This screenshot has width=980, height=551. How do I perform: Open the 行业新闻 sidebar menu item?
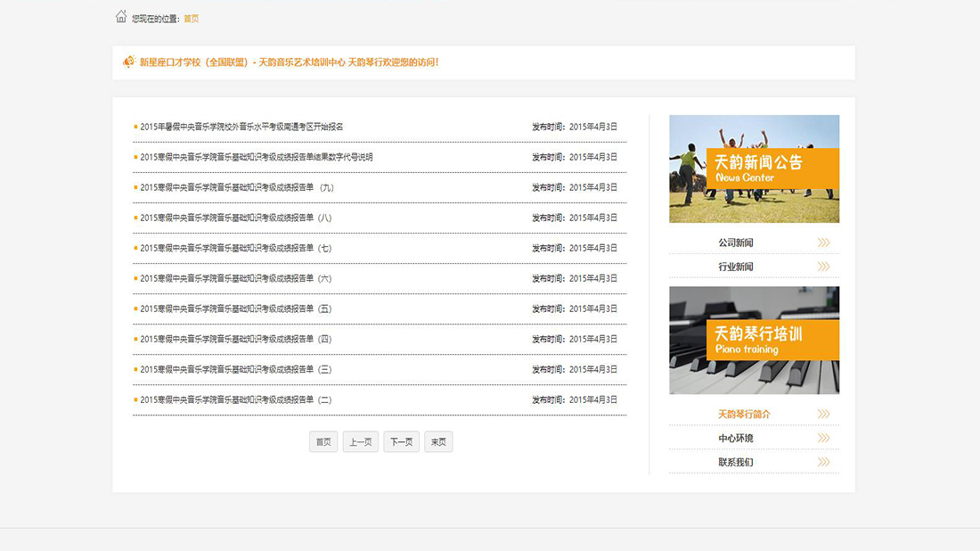pos(736,267)
